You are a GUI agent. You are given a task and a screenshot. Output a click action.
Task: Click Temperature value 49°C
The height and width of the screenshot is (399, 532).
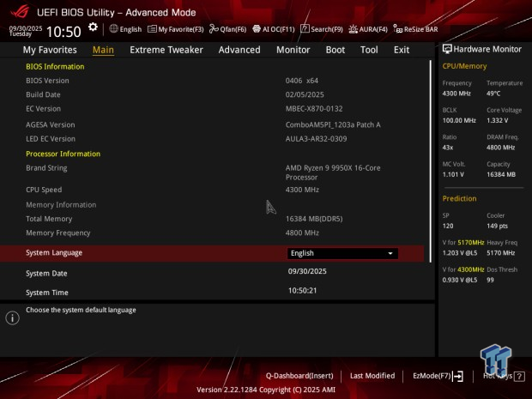click(x=493, y=94)
